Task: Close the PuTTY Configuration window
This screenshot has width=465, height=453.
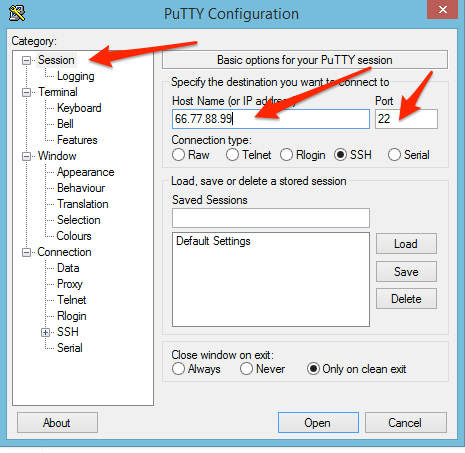Action: pos(443,9)
